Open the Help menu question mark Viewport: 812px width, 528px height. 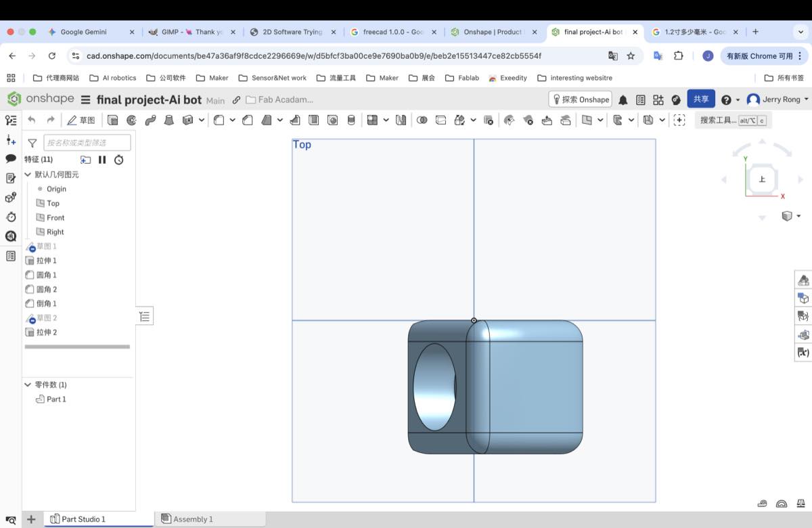(726, 100)
